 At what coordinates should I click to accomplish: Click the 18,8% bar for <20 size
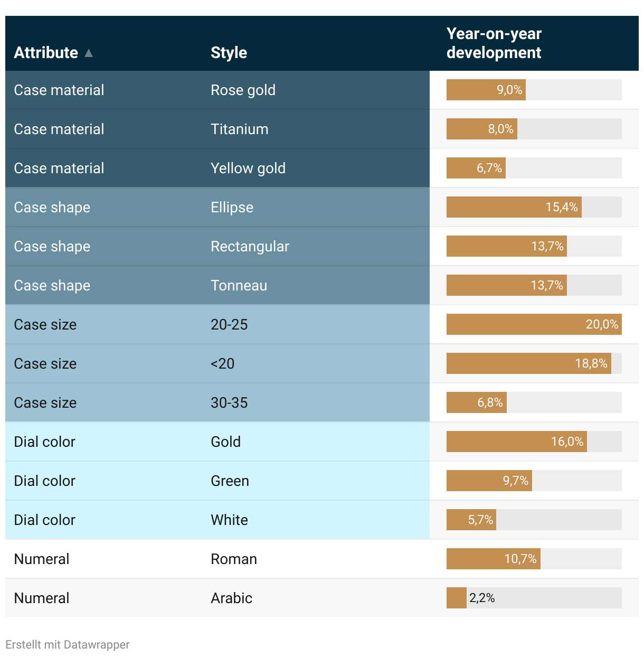529,363
